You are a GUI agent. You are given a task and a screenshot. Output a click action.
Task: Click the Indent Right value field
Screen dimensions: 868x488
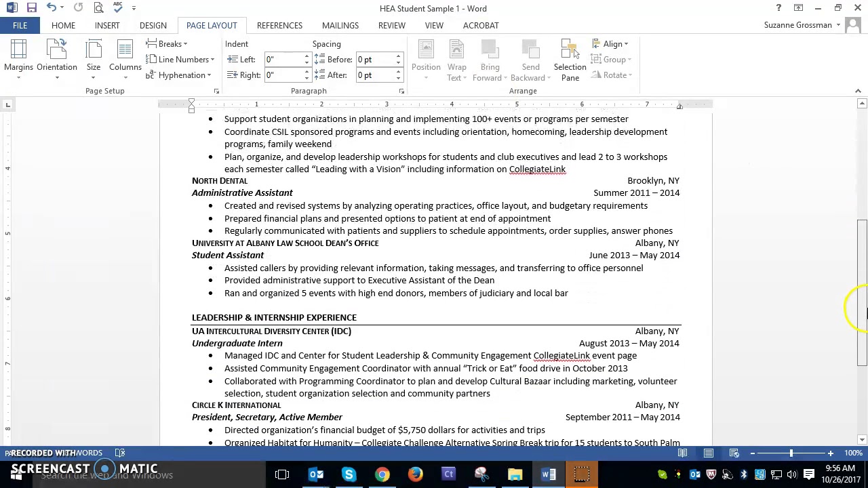point(283,75)
